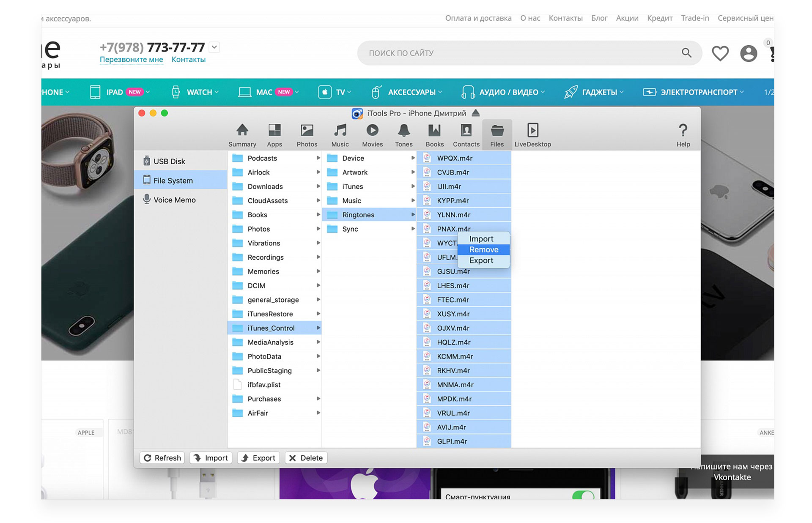Screen dimensions: 812x523
Task: Open the Ringtones folder
Action: [x=369, y=214]
